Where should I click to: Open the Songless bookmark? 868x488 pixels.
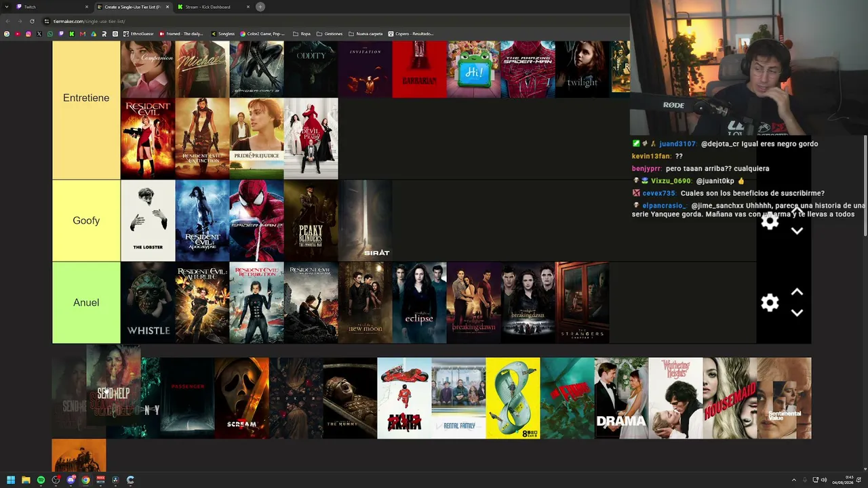click(223, 34)
